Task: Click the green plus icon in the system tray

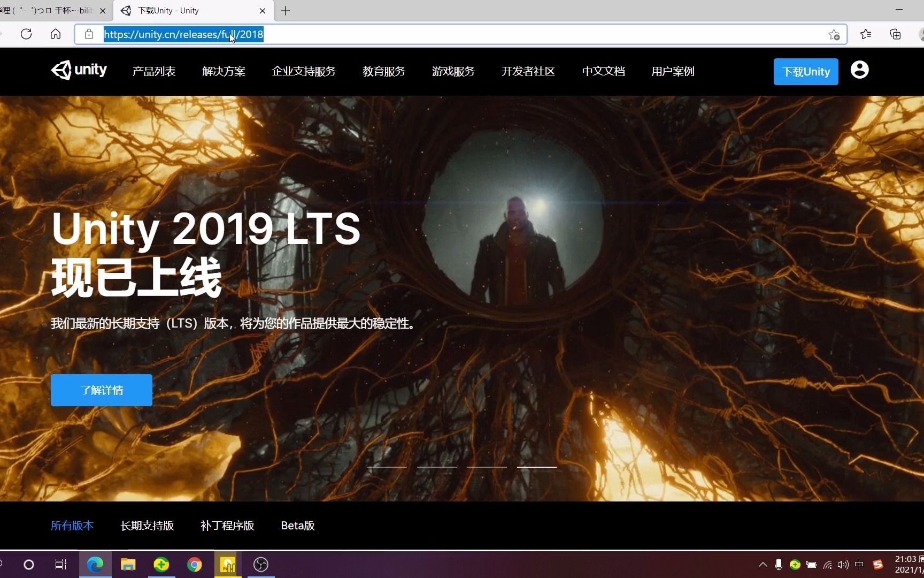Action: (795, 565)
